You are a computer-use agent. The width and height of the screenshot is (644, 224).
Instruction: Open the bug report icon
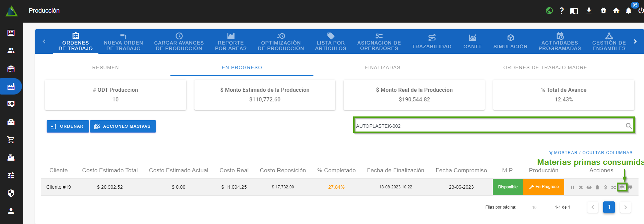[603, 11]
